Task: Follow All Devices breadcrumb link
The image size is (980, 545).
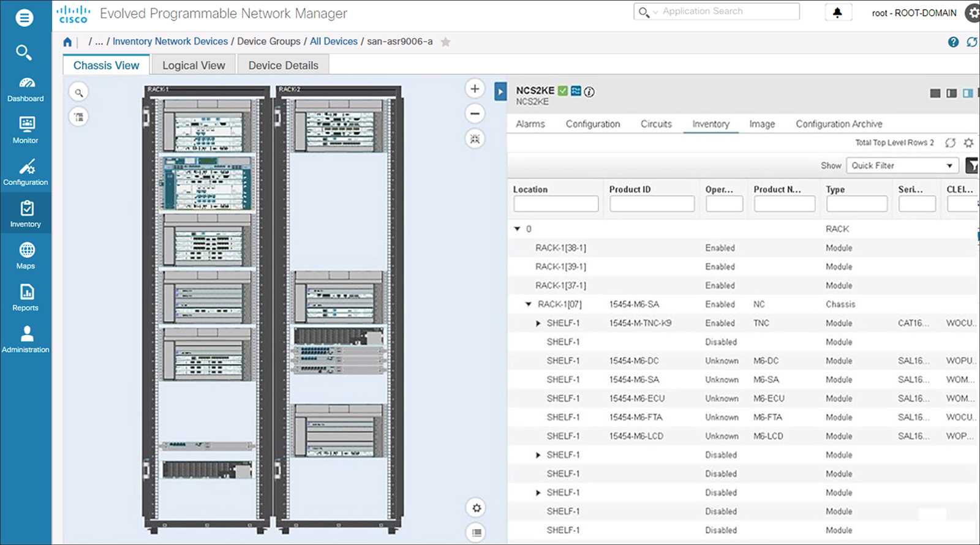Action: pos(334,41)
